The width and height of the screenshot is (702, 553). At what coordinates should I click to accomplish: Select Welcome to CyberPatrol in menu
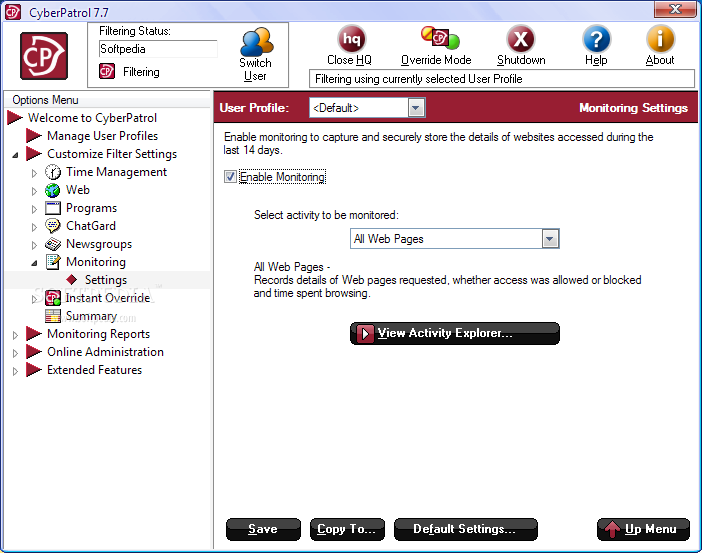pyautogui.click(x=92, y=118)
